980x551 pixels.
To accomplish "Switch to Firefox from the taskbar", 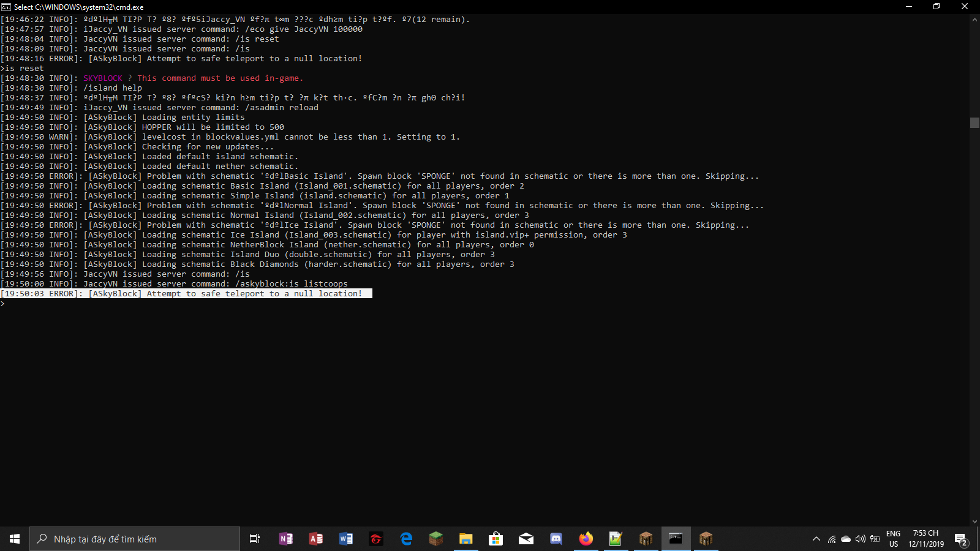I will click(x=586, y=539).
